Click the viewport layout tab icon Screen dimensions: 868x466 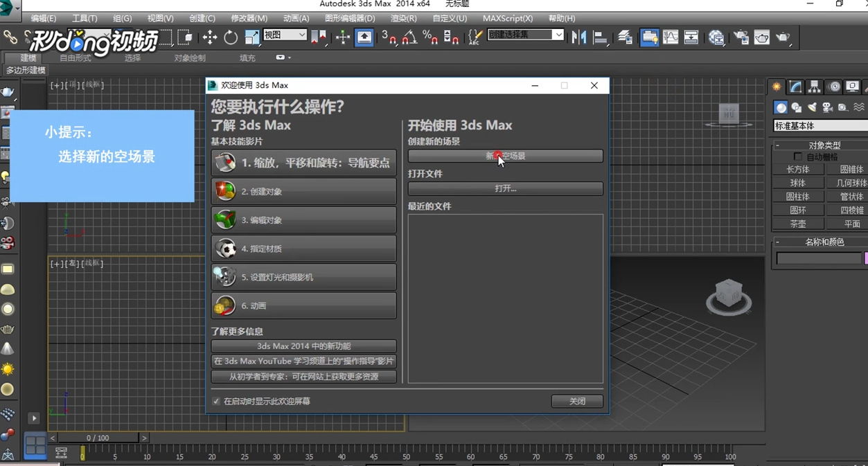point(35,445)
